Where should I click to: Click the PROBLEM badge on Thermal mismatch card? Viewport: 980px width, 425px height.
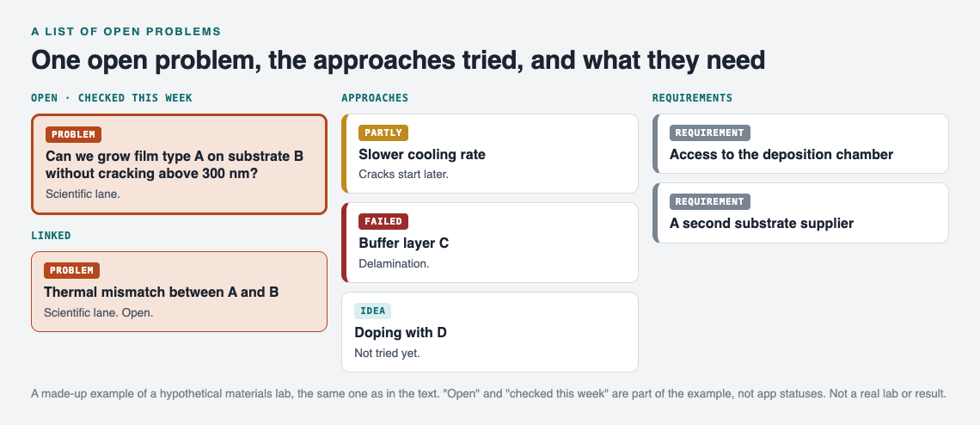(71, 270)
